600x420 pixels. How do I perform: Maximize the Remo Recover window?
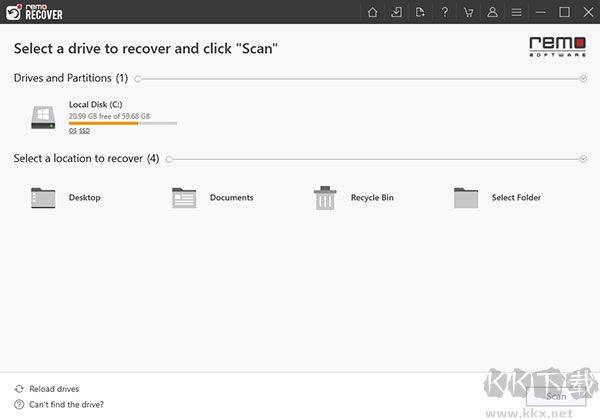564,12
